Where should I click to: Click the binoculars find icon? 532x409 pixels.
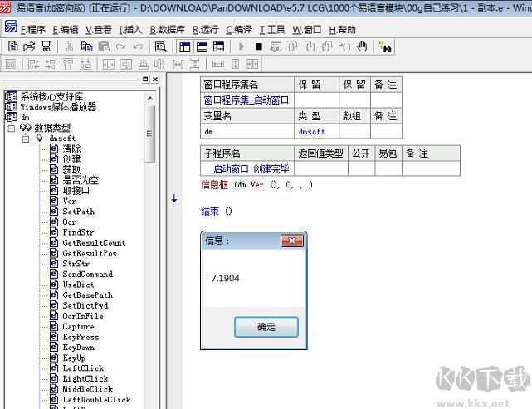pyautogui.click(x=384, y=47)
